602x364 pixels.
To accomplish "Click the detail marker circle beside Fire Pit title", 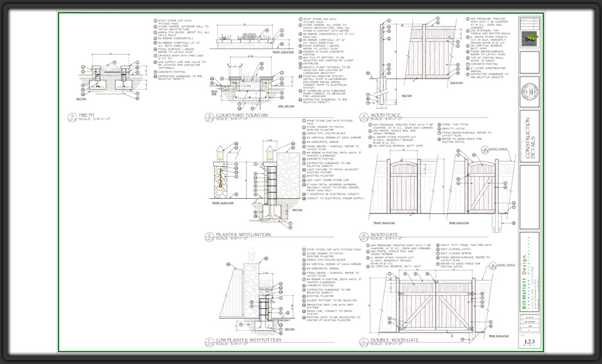I will click(x=71, y=116).
